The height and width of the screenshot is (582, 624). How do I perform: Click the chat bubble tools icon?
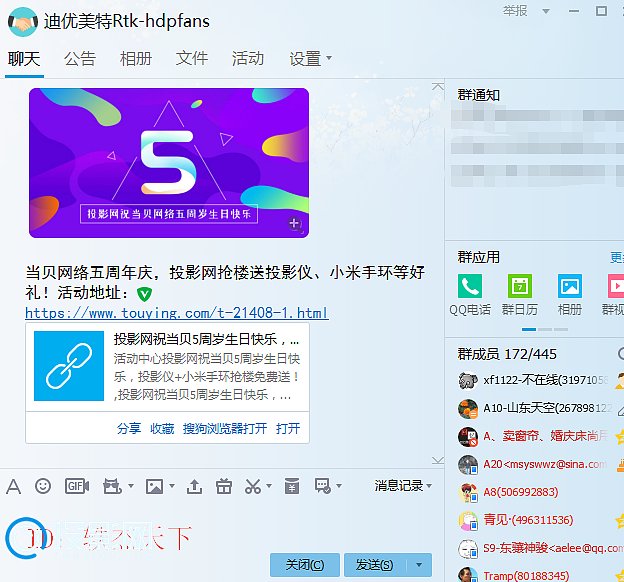(x=323, y=486)
